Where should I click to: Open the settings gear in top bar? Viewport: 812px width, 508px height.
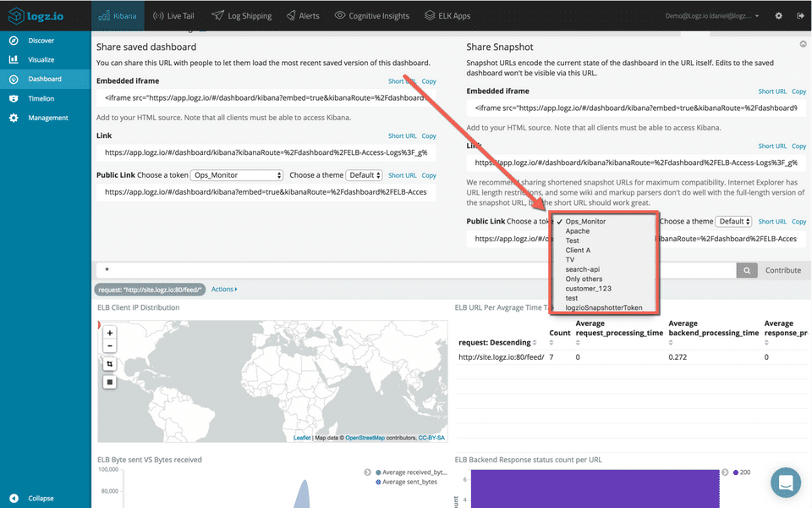click(x=778, y=16)
